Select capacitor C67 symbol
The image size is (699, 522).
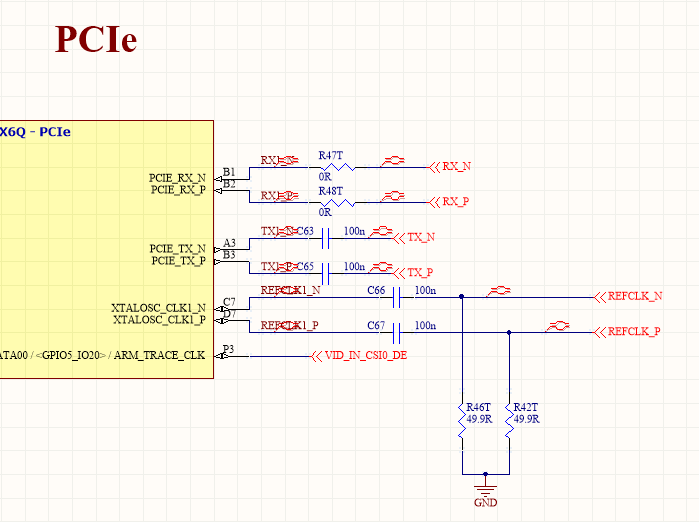point(397,333)
